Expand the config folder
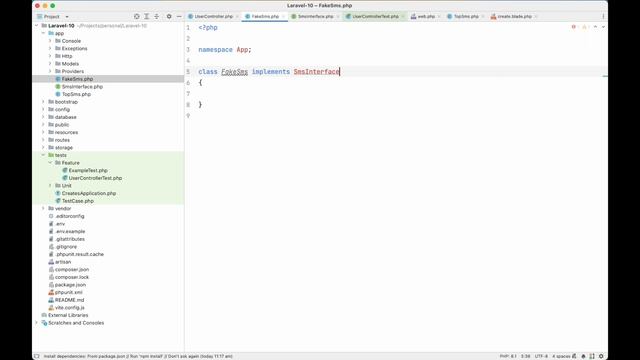 pyautogui.click(x=43, y=109)
